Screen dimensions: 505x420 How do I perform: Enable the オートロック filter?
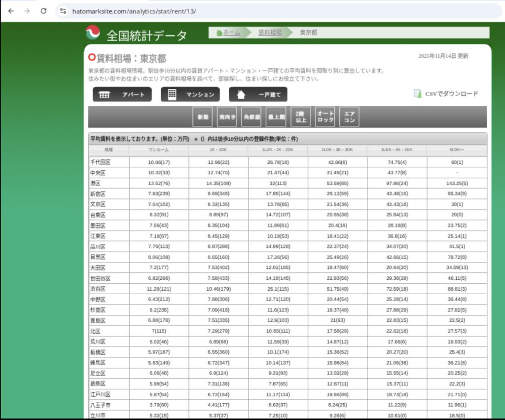coord(325,117)
